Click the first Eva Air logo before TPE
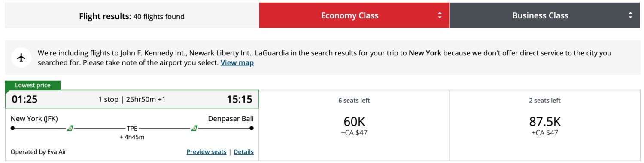The image size is (644, 163). 70,128
